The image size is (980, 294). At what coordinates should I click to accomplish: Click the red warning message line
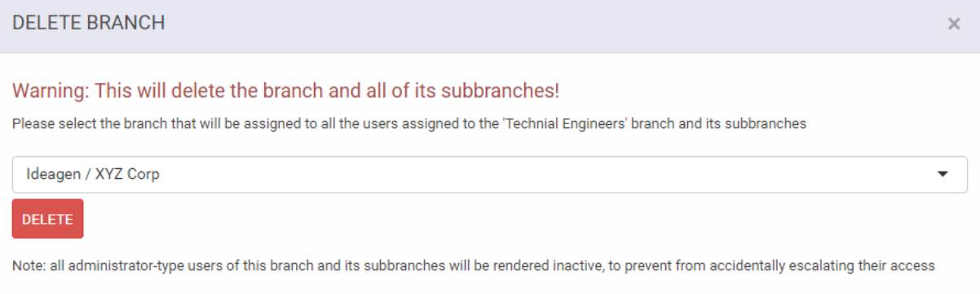click(286, 91)
